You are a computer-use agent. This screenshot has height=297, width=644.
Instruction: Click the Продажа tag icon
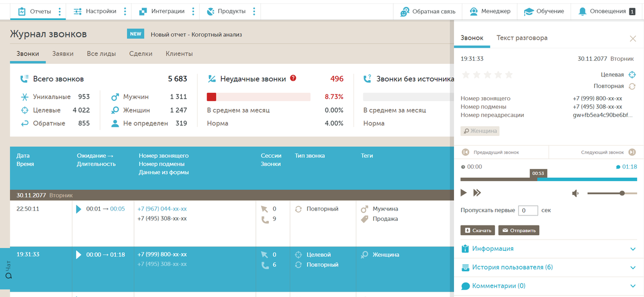pyautogui.click(x=364, y=219)
